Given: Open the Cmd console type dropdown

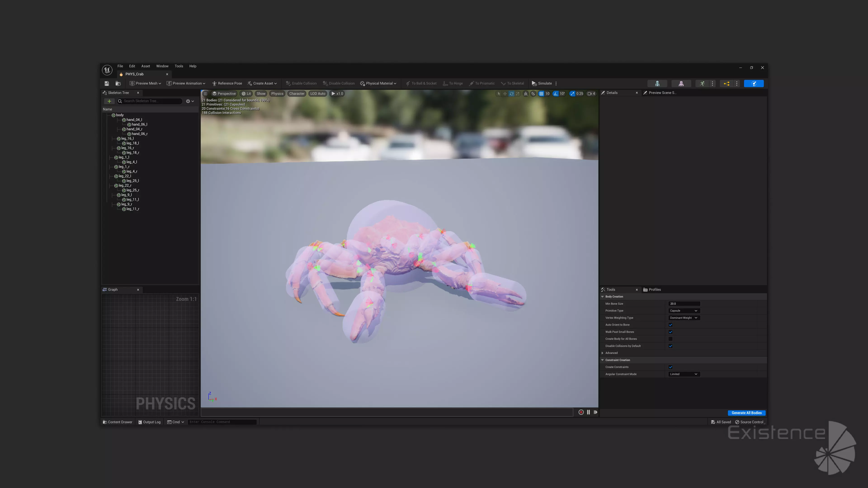Looking at the screenshot, I should pos(176,422).
